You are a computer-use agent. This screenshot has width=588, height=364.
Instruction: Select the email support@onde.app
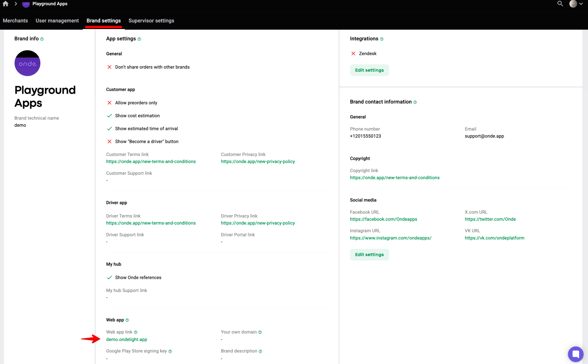coord(484,136)
